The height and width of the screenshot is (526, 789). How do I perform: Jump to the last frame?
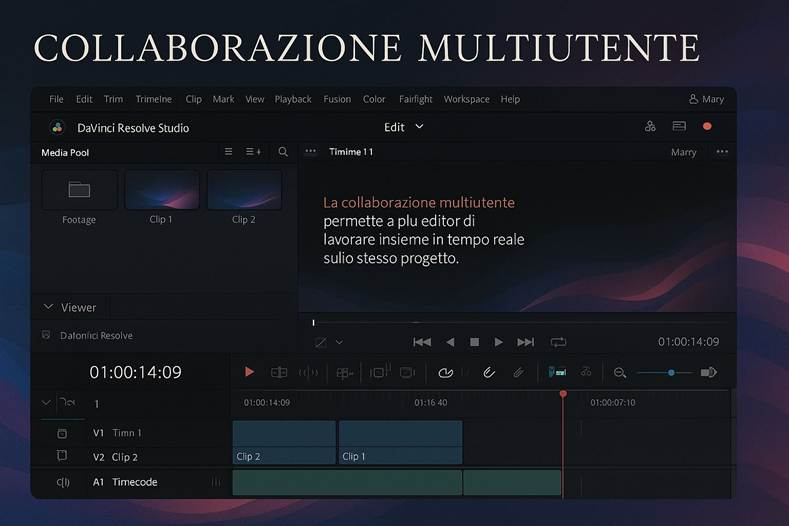click(x=525, y=342)
